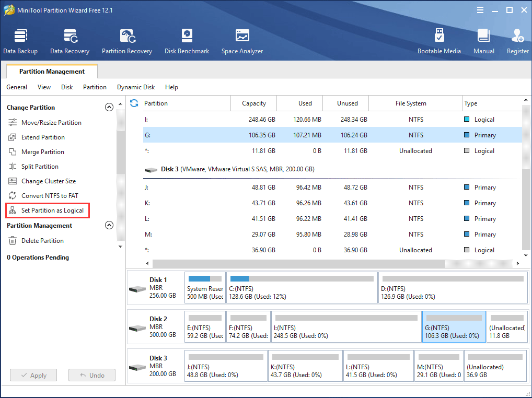
Task: Sort by Capacity column header
Action: click(254, 103)
